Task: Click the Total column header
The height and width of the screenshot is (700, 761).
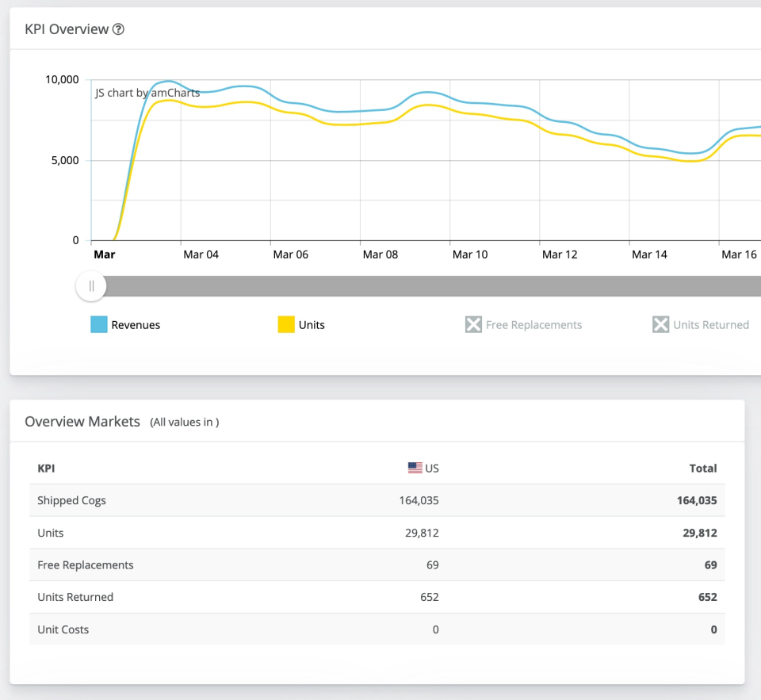Action: [702, 469]
